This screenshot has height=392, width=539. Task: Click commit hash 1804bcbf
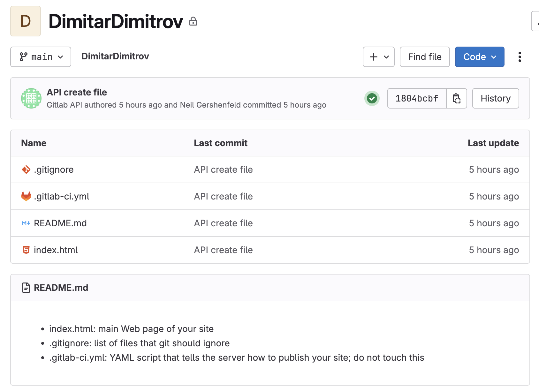(x=417, y=98)
